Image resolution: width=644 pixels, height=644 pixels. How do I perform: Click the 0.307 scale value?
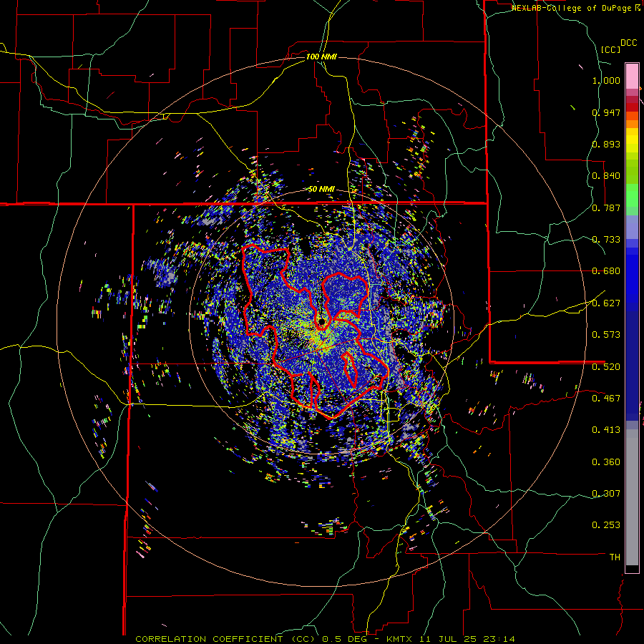(x=606, y=494)
